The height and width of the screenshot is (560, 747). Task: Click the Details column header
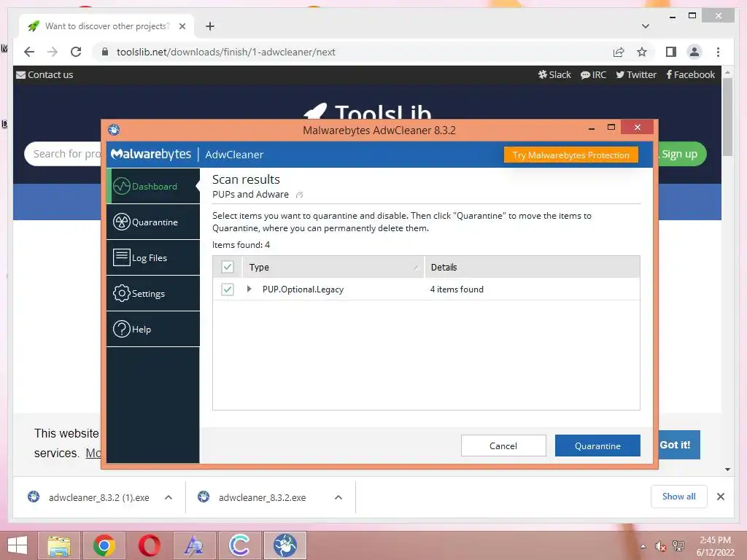point(532,267)
